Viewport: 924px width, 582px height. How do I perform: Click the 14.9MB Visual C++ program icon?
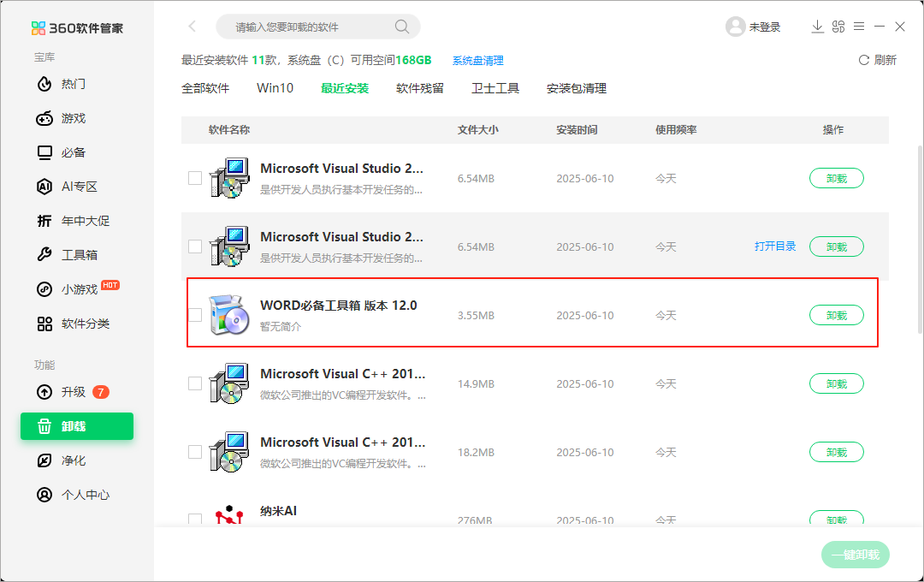[229, 383]
